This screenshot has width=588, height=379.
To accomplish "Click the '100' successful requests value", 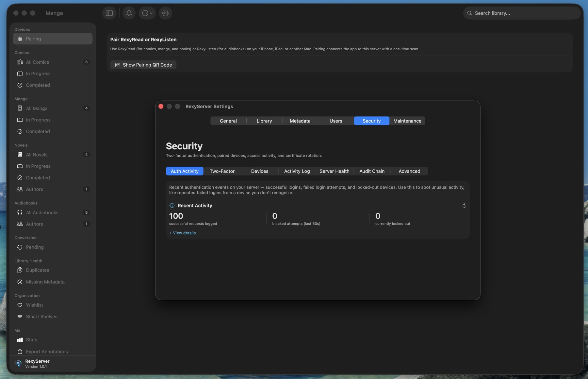I will [176, 216].
